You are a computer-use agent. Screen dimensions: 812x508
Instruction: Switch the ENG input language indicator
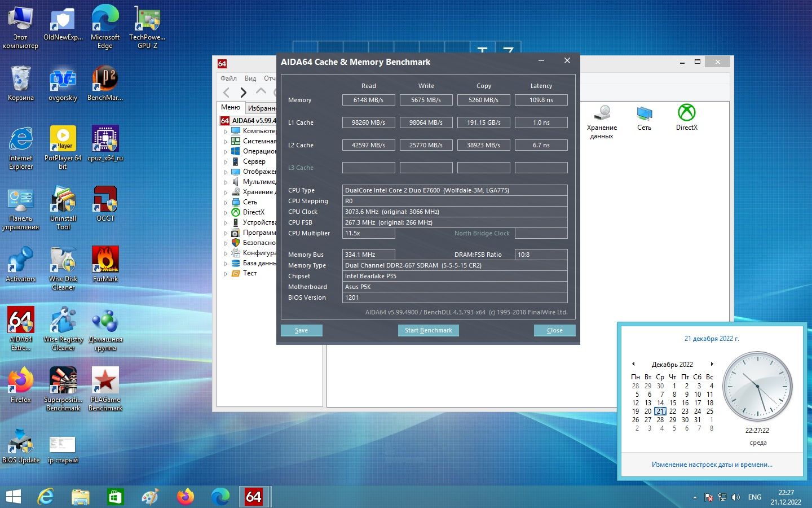pos(754,497)
